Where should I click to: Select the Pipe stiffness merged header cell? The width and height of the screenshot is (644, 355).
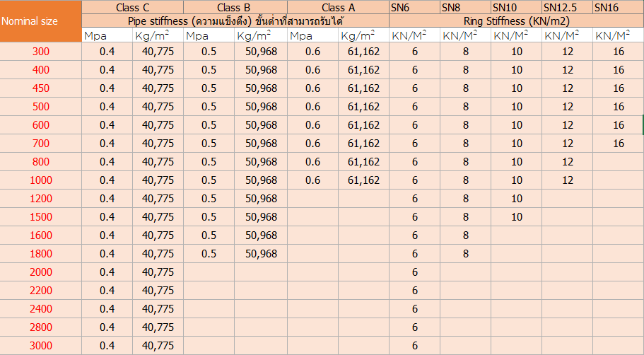(x=235, y=21)
